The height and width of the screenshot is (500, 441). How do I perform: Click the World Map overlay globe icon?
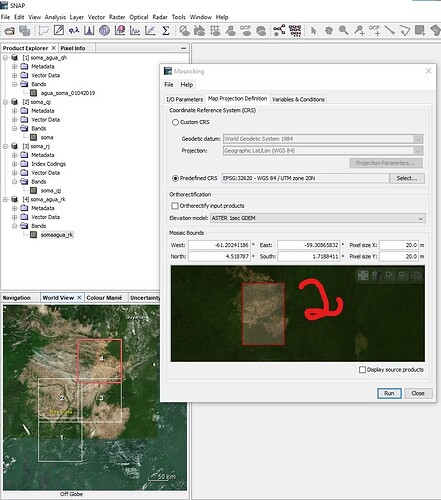click(261, 31)
